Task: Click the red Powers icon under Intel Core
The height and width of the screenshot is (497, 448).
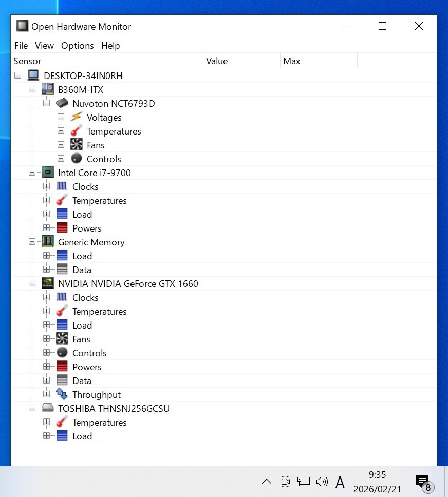Action: click(x=62, y=228)
